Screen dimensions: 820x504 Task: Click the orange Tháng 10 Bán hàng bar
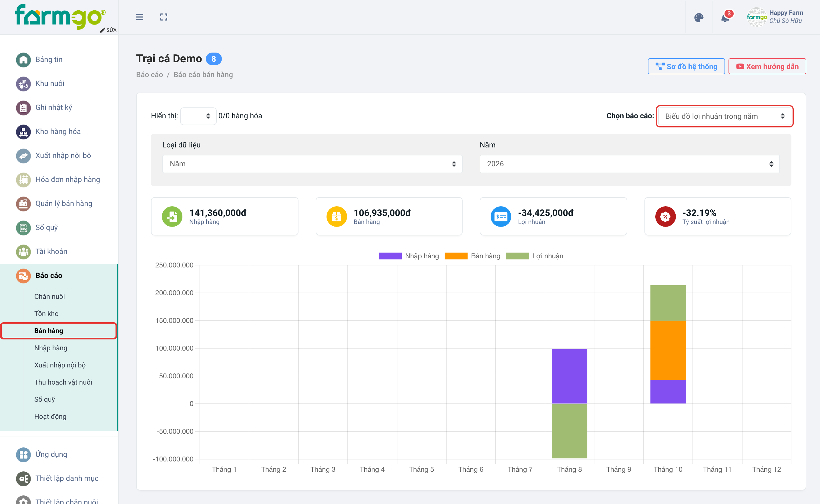(x=668, y=350)
